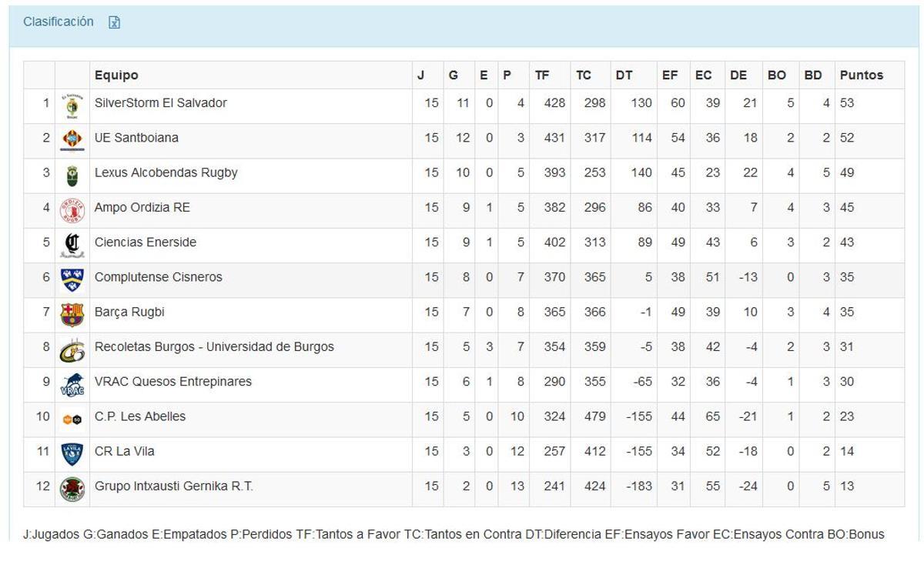Click the Clasificación heading link
Screen dimensions: 924x568
[59, 22]
